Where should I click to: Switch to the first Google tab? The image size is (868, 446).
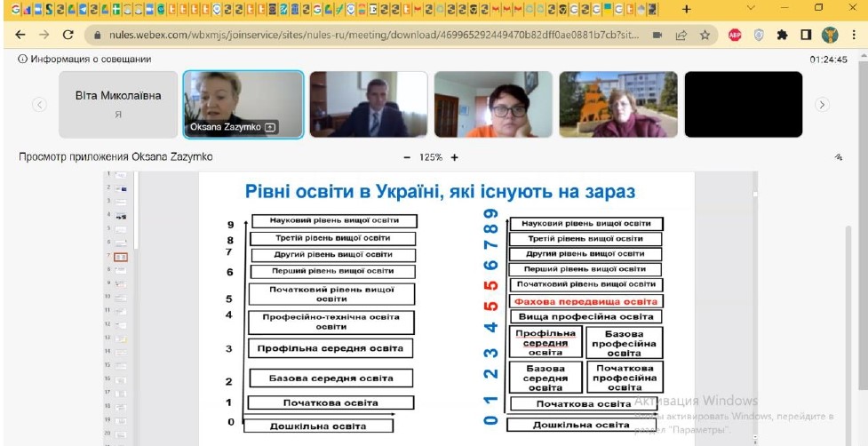tap(15, 9)
